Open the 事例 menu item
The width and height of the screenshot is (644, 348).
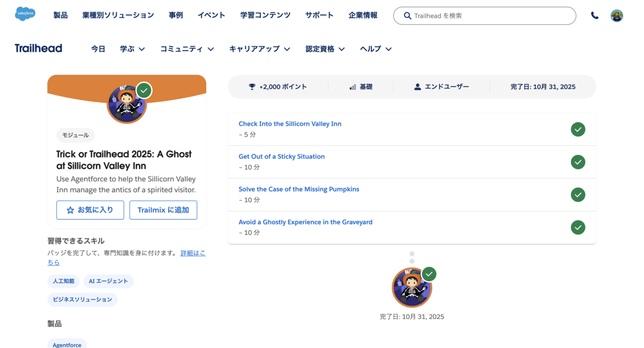click(175, 15)
